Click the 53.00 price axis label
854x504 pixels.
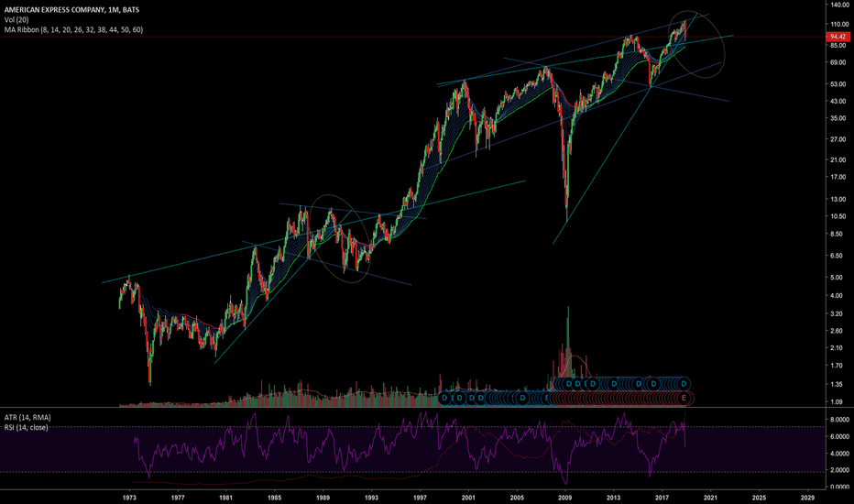click(840, 84)
